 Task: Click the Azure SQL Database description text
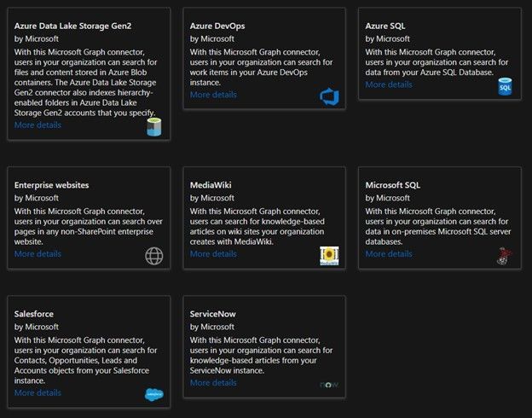click(x=437, y=62)
